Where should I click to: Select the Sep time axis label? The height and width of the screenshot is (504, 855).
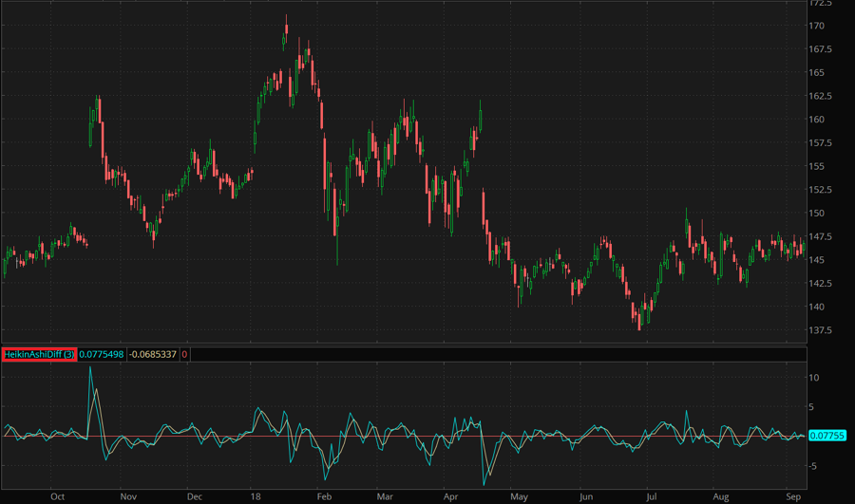coord(793,495)
